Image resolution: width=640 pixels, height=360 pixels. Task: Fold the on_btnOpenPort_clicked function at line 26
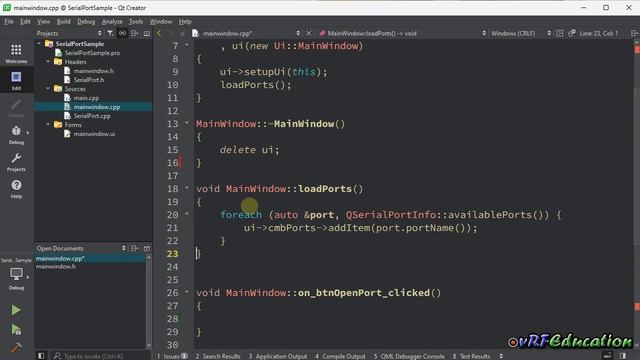pyautogui.click(x=187, y=291)
